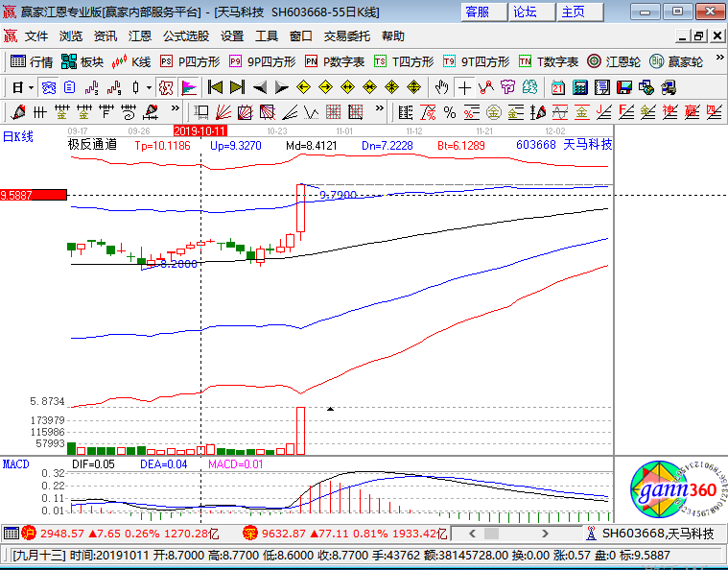Expand the Gann tools overflow chevron
Viewport: 728px width, 570px height.
pos(379,108)
